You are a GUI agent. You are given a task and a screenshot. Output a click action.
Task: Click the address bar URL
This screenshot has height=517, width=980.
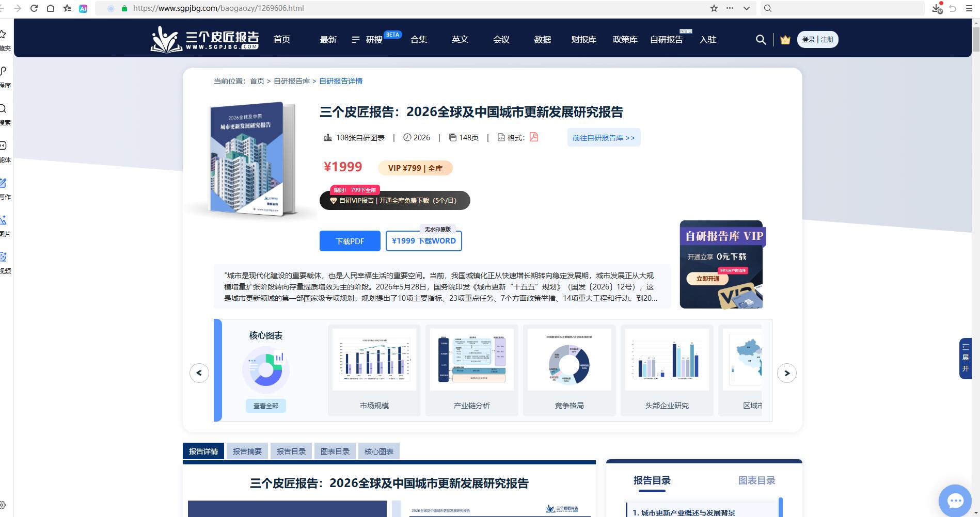click(x=218, y=8)
